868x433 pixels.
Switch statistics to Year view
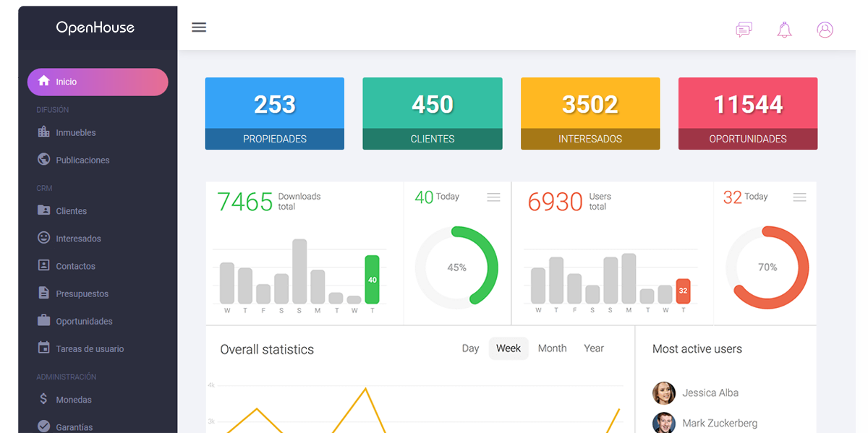[593, 348]
